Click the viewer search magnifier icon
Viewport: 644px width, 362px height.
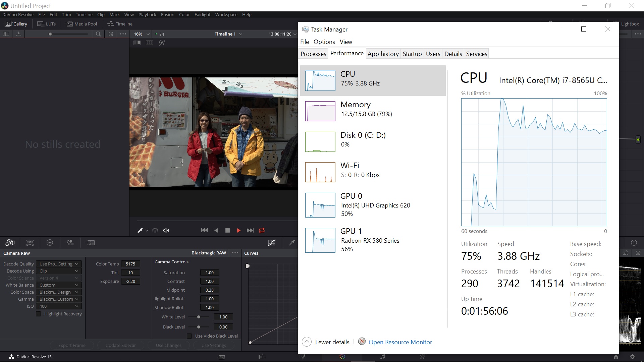[x=98, y=34]
